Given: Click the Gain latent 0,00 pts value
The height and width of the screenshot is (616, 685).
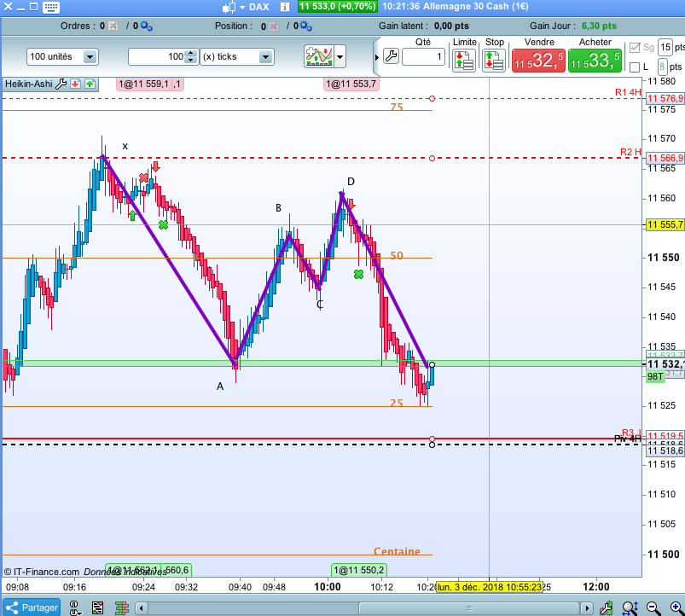Looking at the screenshot, I should [451, 26].
